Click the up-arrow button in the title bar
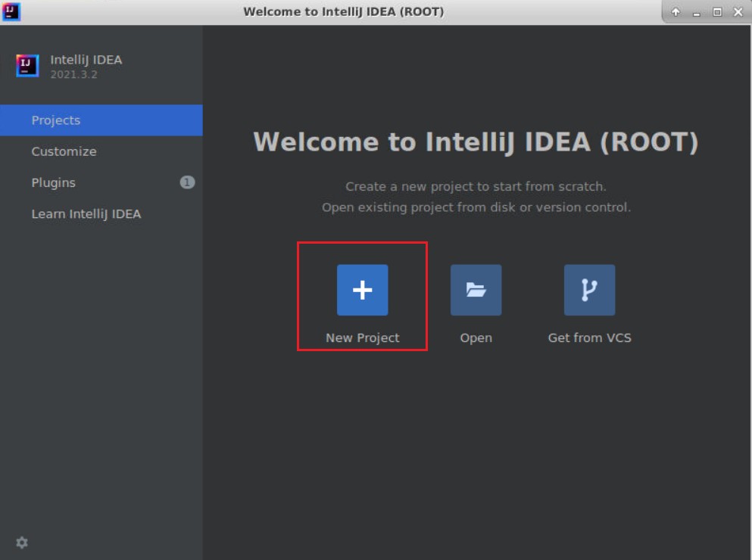Viewport: 752px width, 560px height. pos(676,12)
